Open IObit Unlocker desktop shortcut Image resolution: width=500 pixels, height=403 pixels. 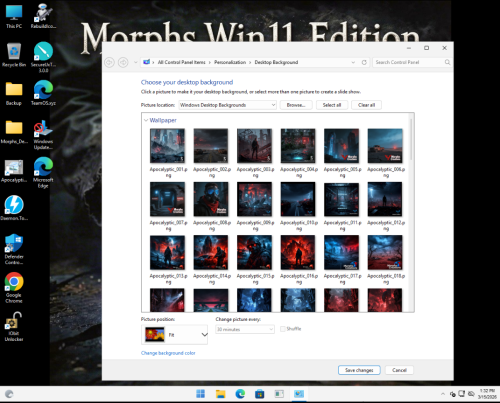click(14, 326)
